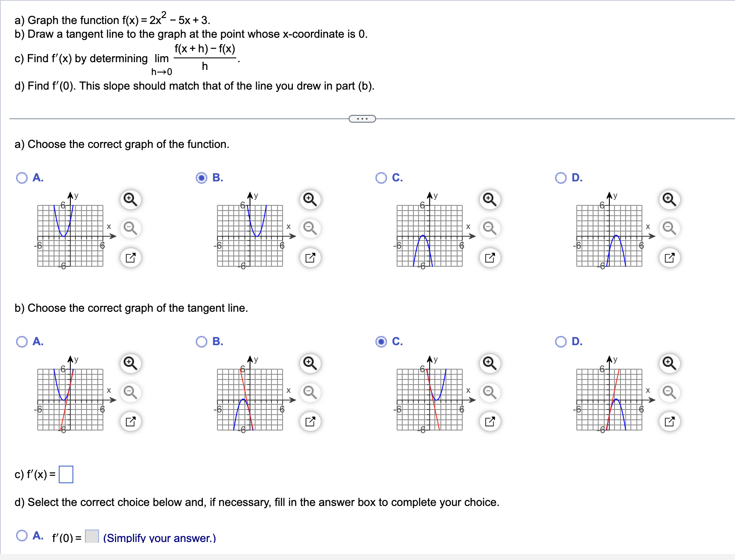The width and height of the screenshot is (735, 560).
Task: Select choice D for the tangent line graph
Action: 561,341
